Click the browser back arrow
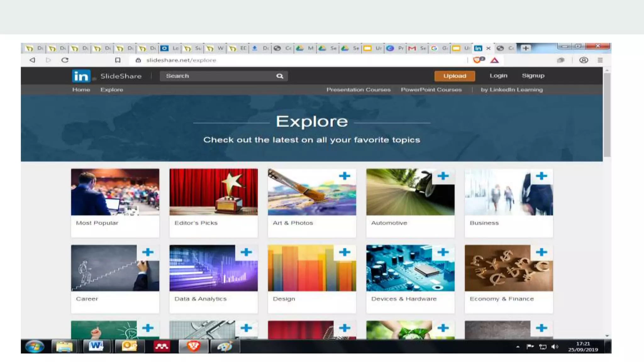The width and height of the screenshot is (644, 362). click(32, 60)
